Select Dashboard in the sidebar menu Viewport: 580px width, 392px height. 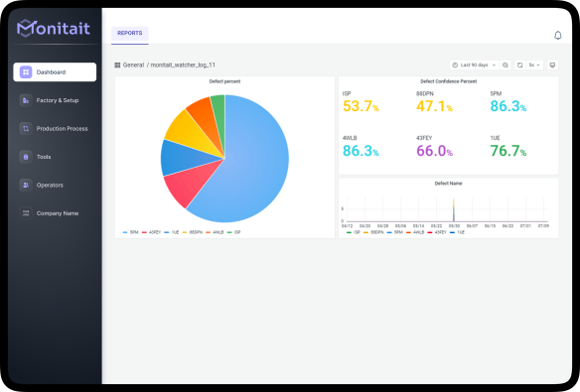click(x=55, y=72)
